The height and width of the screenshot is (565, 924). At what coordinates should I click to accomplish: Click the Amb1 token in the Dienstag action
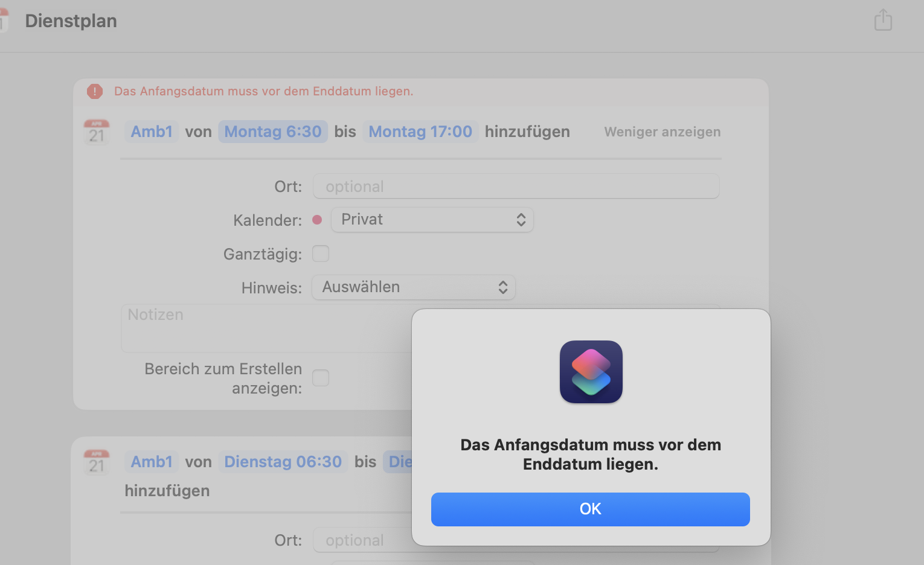tap(152, 462)
